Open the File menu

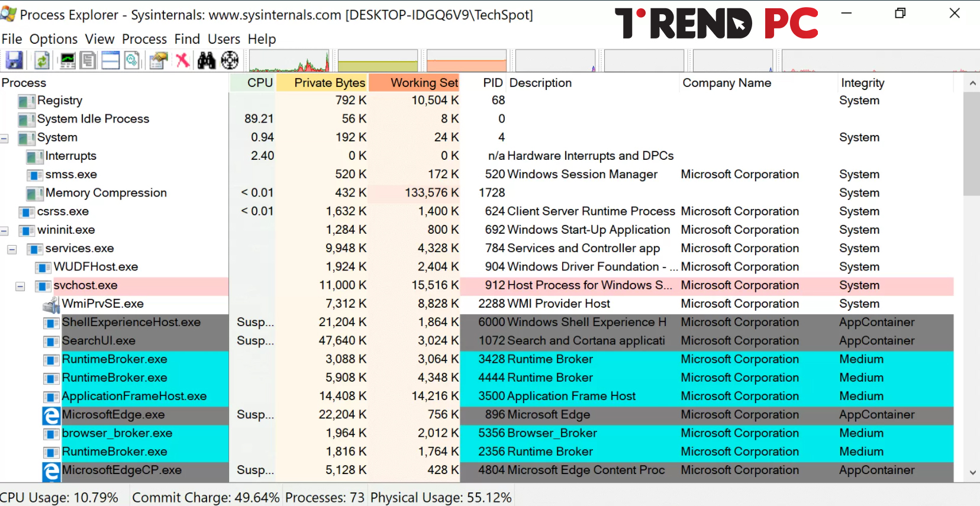pyautogui.click(x=12, y=39)
